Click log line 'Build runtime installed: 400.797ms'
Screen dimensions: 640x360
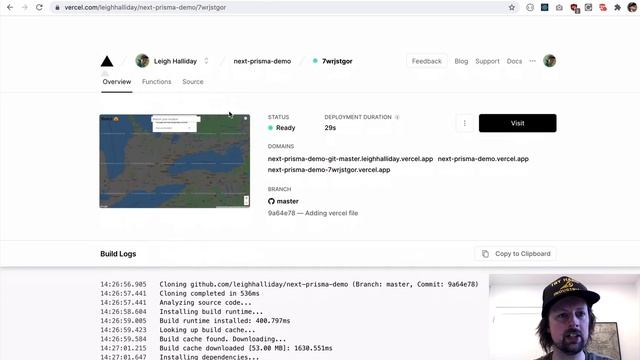(x=224, y=321)
